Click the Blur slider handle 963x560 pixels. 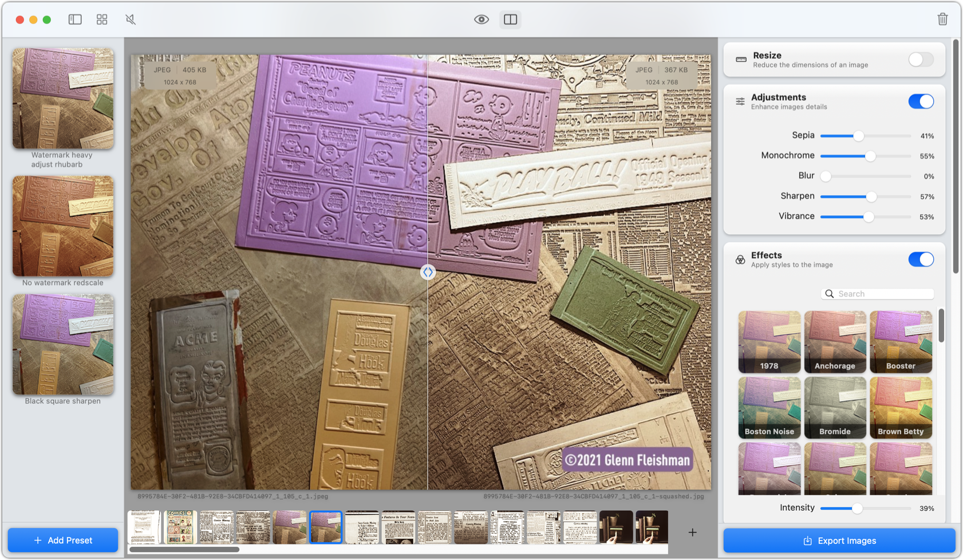[x=826, y=176]
